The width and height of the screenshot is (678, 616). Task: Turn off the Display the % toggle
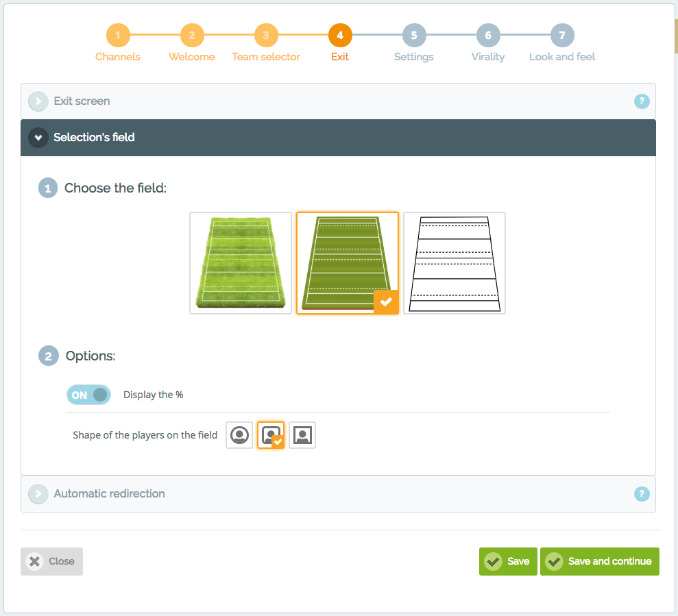click(x=88, y=395)
